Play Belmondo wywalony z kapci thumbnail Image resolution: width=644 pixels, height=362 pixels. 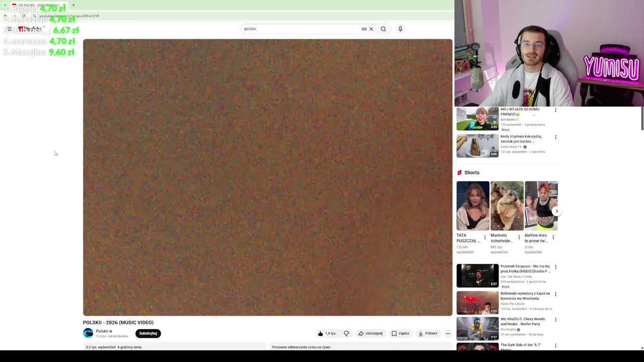pos(477,303)
